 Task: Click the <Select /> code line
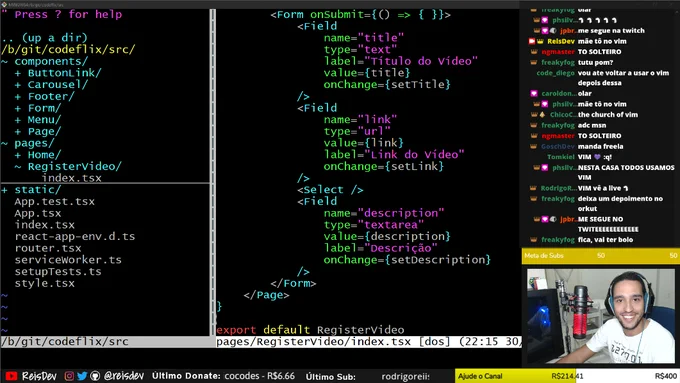330,190
